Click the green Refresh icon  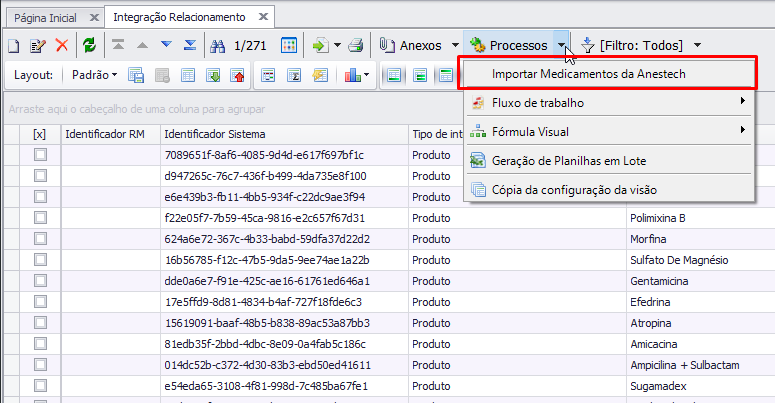89,45
